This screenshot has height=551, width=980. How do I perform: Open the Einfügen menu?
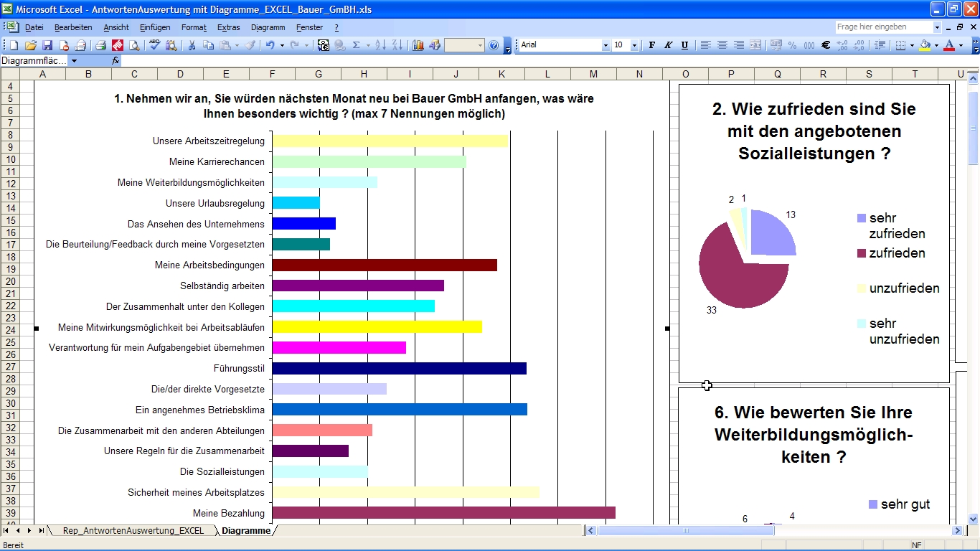pos(155,27)
